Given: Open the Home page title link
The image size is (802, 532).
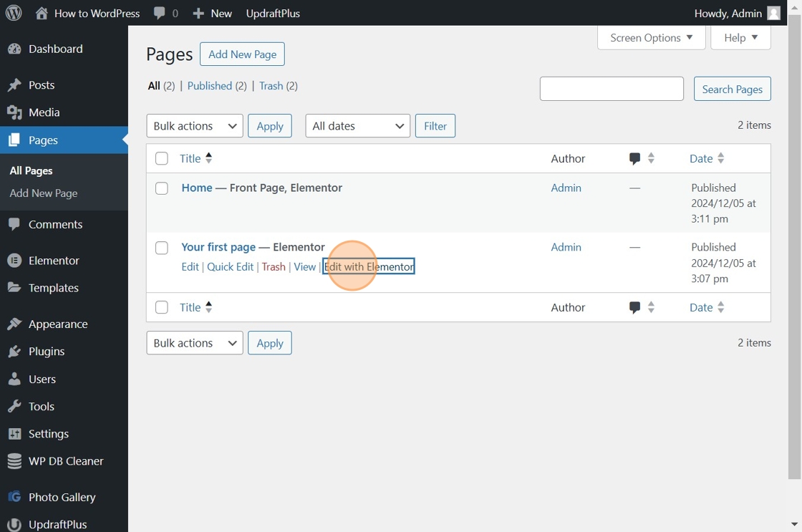Looking at the screenshot, I should point(197,188).
